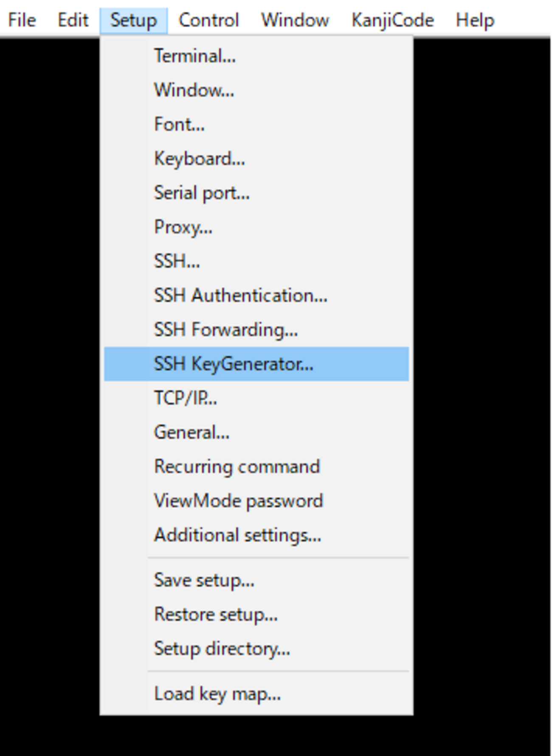Image resolution: width=552 pixels, height=756 pixels.
Task: Select Terminal... from Setup menu
Action: click(194, 56)
